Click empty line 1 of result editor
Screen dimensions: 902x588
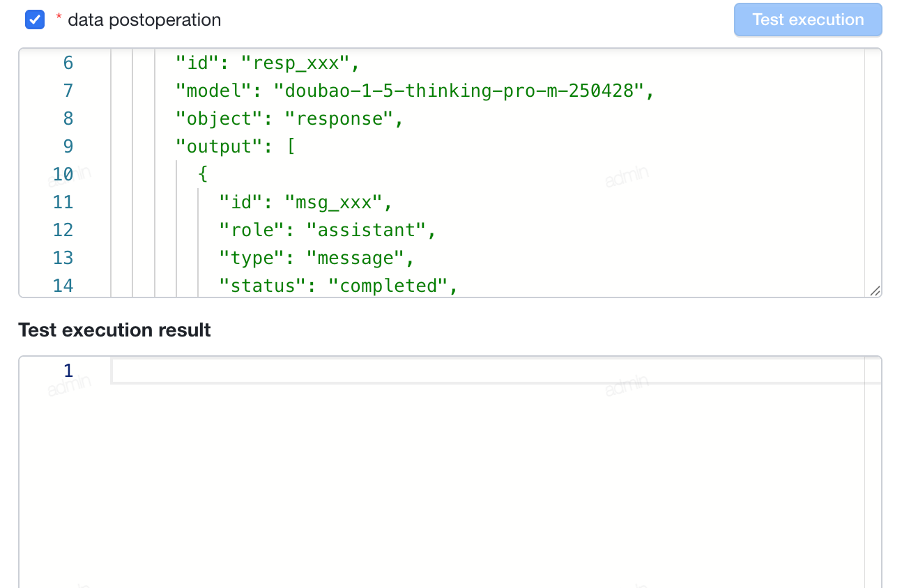pyautogui.click(x=487, y=371)
